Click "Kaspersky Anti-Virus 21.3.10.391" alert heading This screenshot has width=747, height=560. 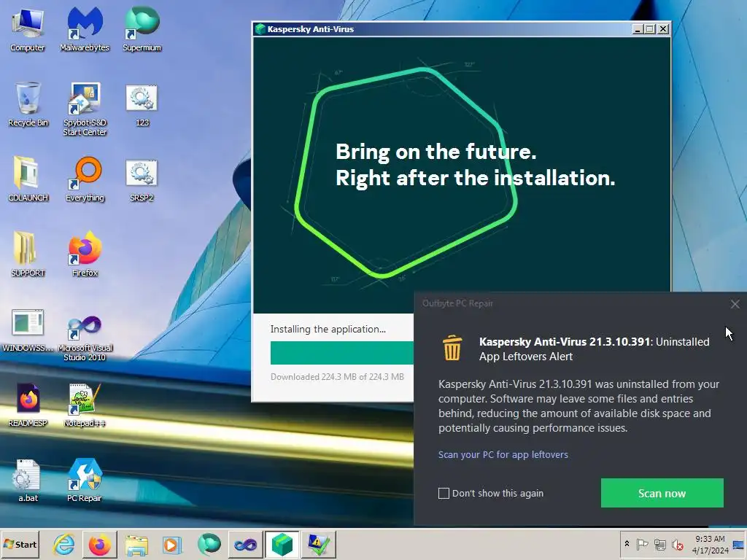[x=565, y=342]
